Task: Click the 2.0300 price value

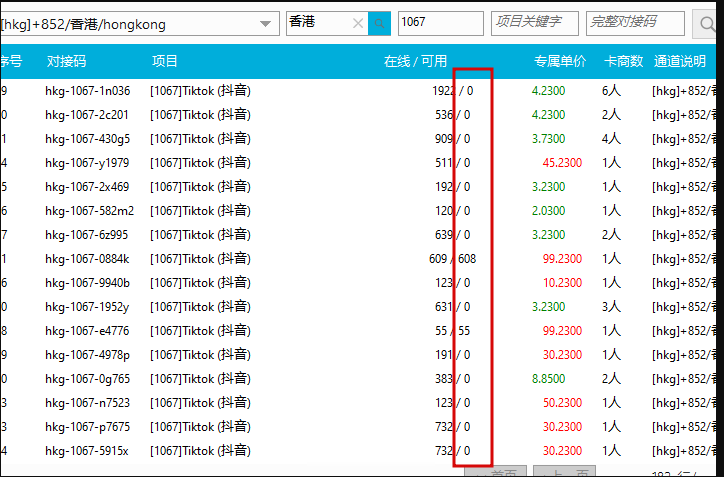Action: 549,211
